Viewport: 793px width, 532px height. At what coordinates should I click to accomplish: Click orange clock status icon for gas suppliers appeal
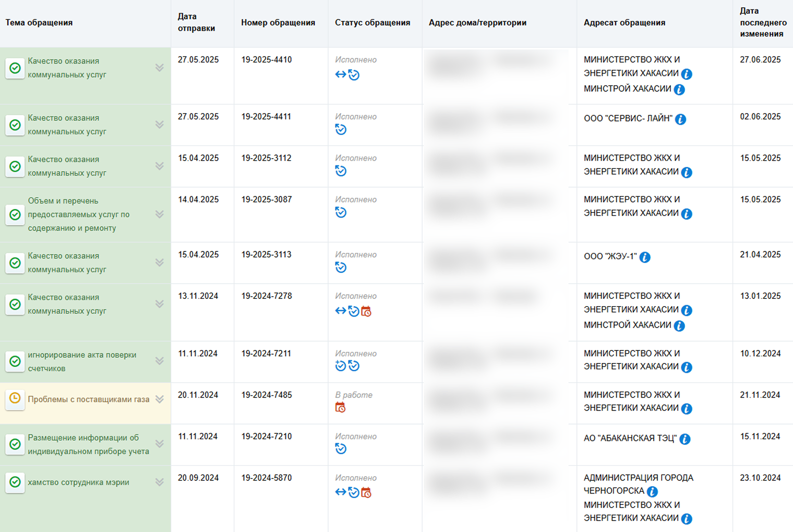tap(15, 399)
